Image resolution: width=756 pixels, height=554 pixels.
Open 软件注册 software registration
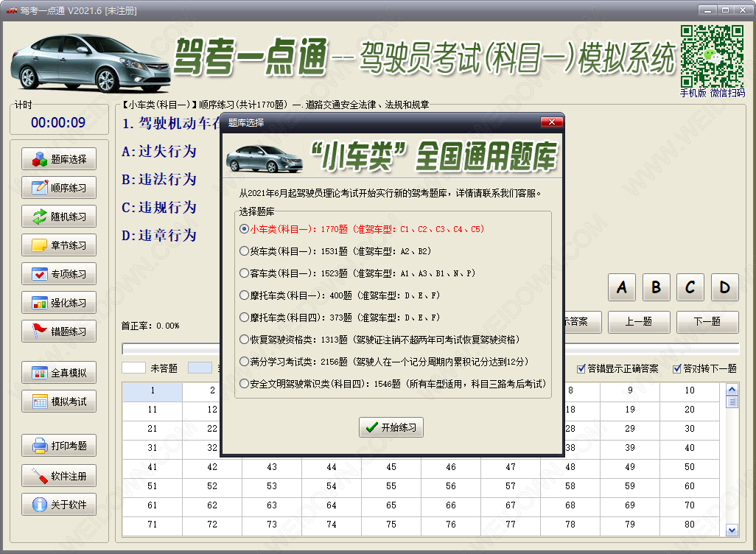coord(60,476)
